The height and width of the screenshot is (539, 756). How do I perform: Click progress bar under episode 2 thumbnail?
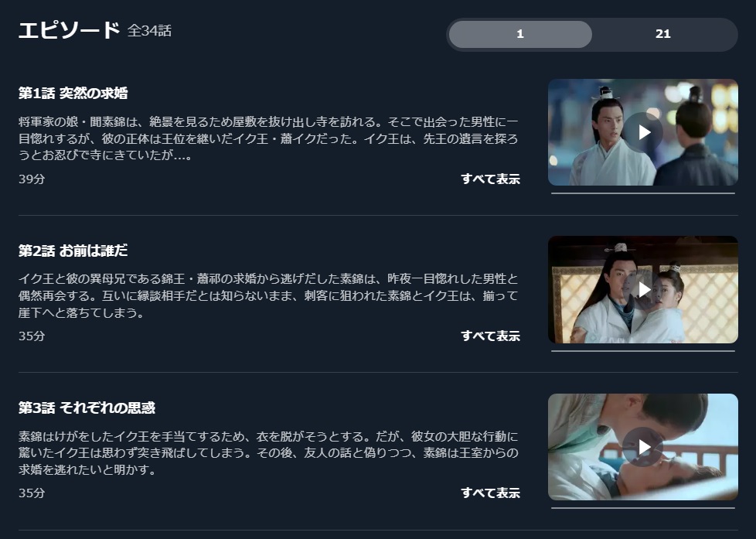click(643, 351)
